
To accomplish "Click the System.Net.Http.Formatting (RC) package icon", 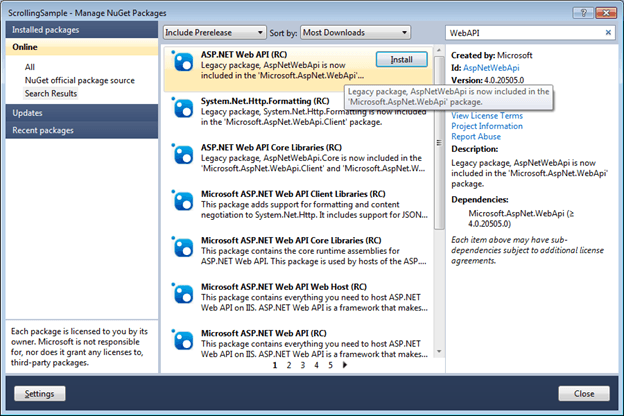I will 183,108.
